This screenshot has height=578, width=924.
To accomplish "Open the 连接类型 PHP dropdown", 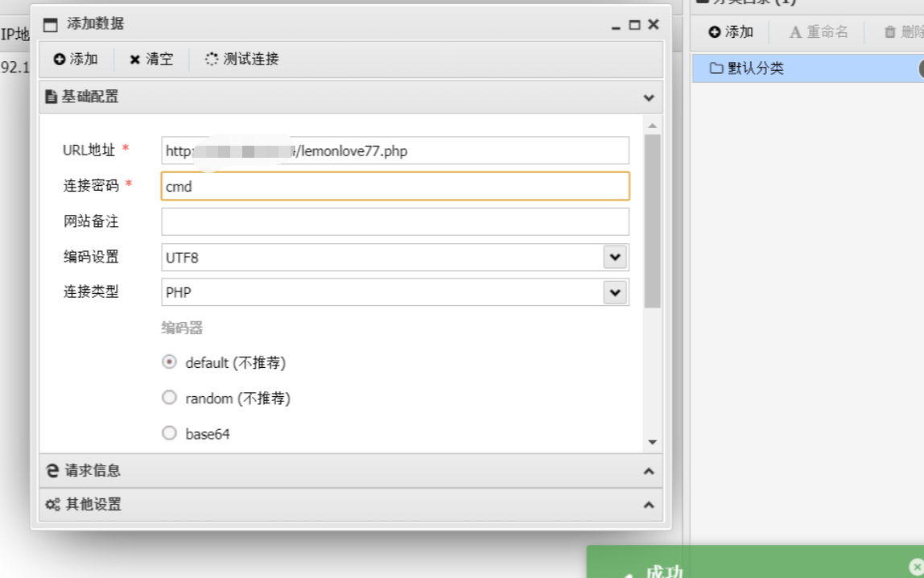I will tap(615, 291).
